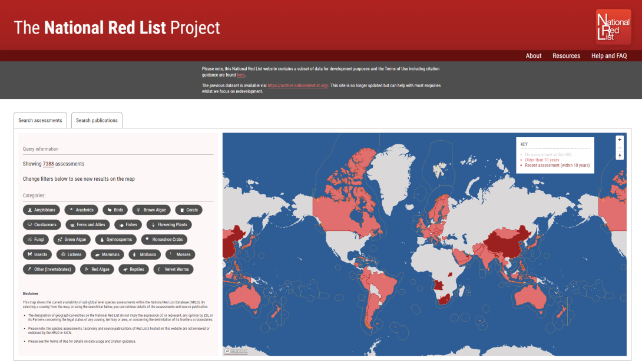Select the Green Algae category chip
642x364 pixels.
[x=72, y=240]
